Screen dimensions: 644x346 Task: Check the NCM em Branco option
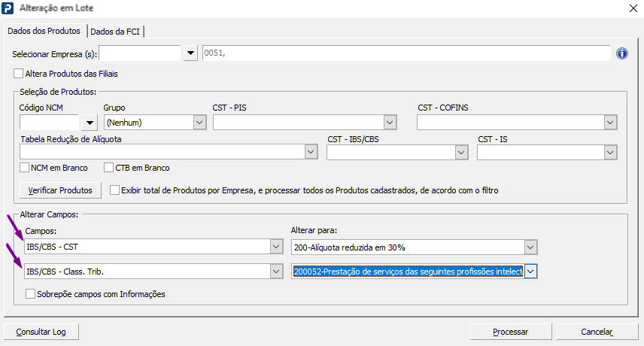point(24,168)
